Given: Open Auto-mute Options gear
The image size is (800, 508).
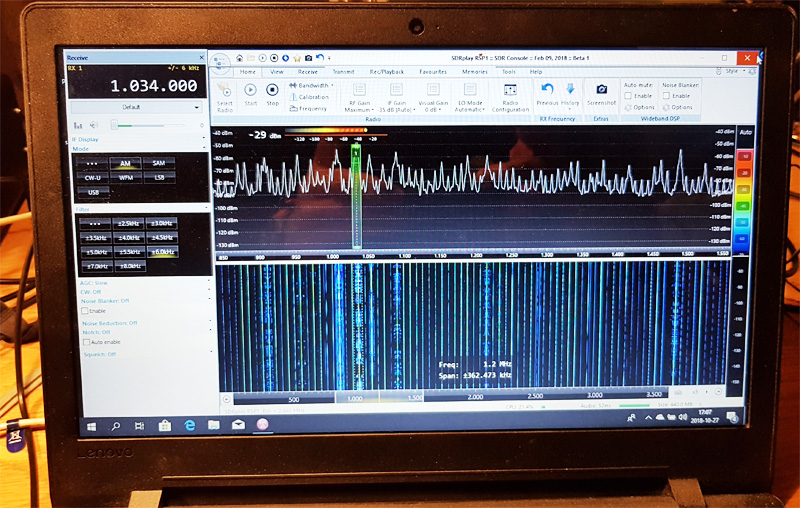Looking at the screenshot, I should coord(639,107).
